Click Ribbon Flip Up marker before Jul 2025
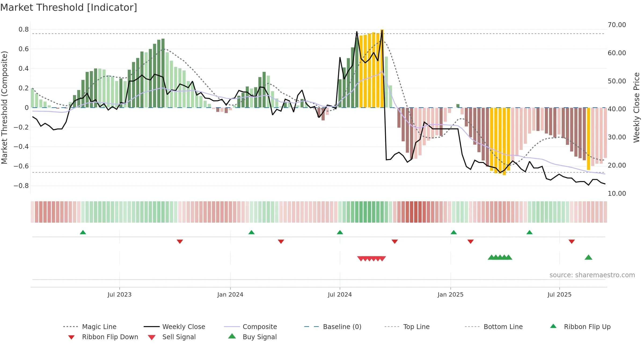This screenshot has height=362, width=644. point(529,232)
